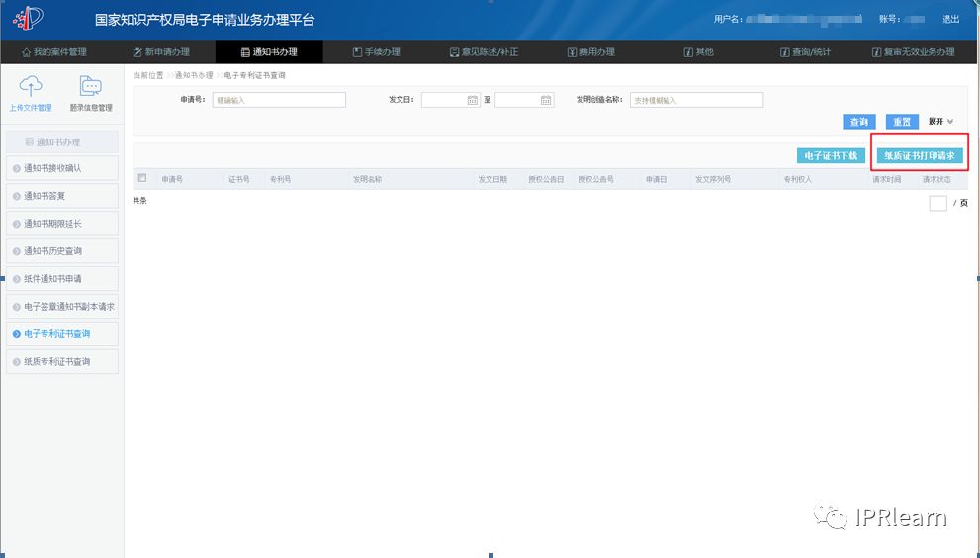
Task: Open 题录信息管理 chat document icon
Action: point(91,86)
